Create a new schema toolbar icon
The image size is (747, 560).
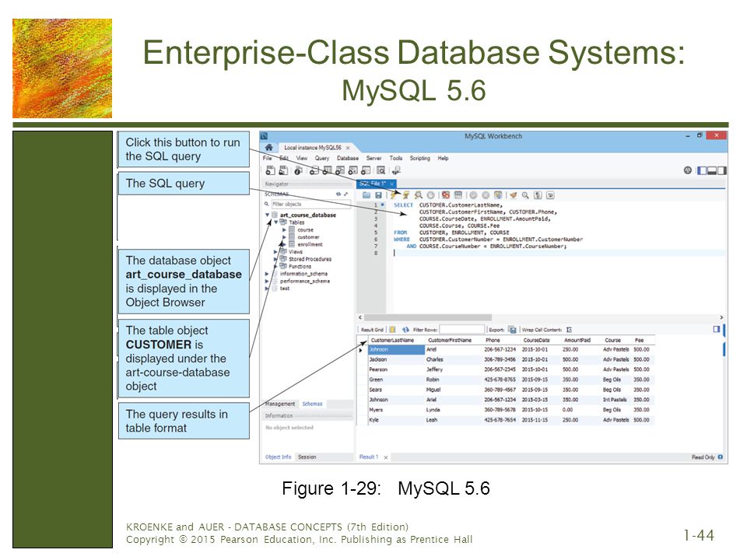tap(314, 170)
